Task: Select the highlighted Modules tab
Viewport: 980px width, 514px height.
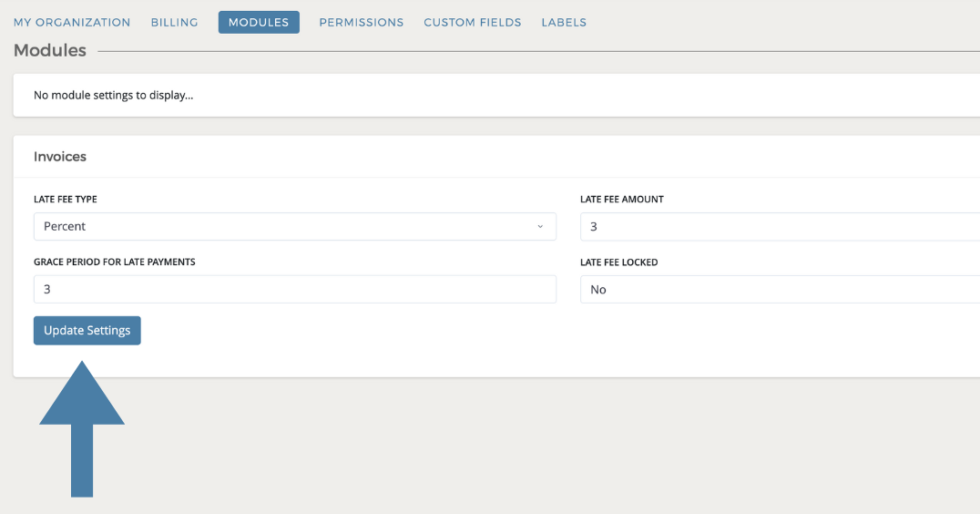Action: click(x=259, y=22)
